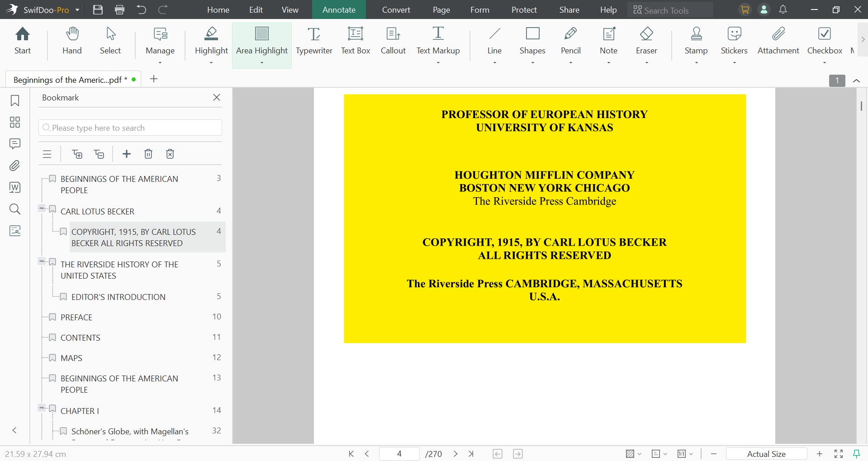
Task: Add a Callout annotation
Action: click(x=393, y=41)
